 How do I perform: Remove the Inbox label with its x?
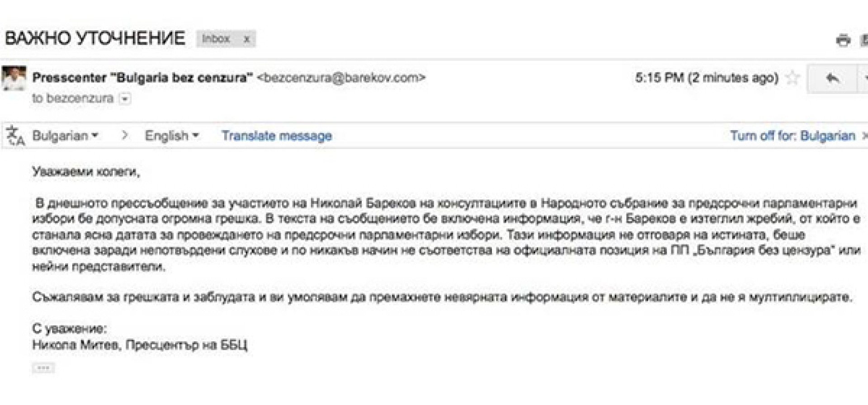[246, 39]
